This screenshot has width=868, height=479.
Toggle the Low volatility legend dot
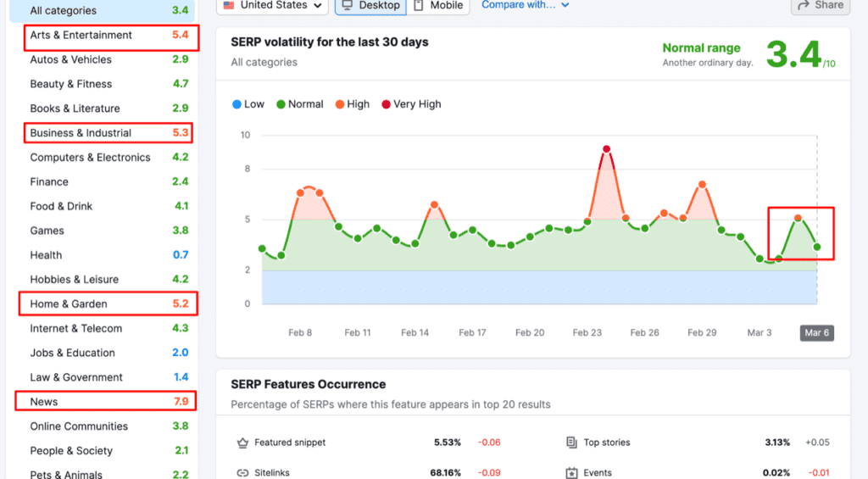236,104
